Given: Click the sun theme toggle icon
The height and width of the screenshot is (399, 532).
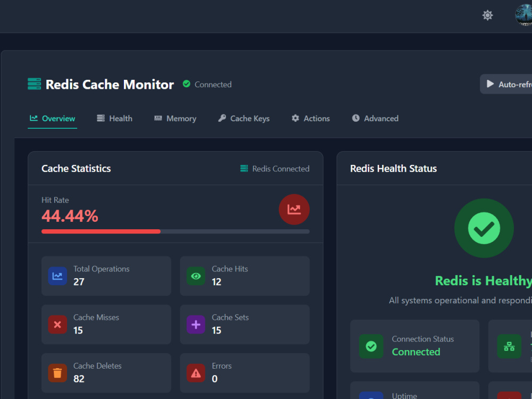Looking at the screenshot, I should (487, 15).
